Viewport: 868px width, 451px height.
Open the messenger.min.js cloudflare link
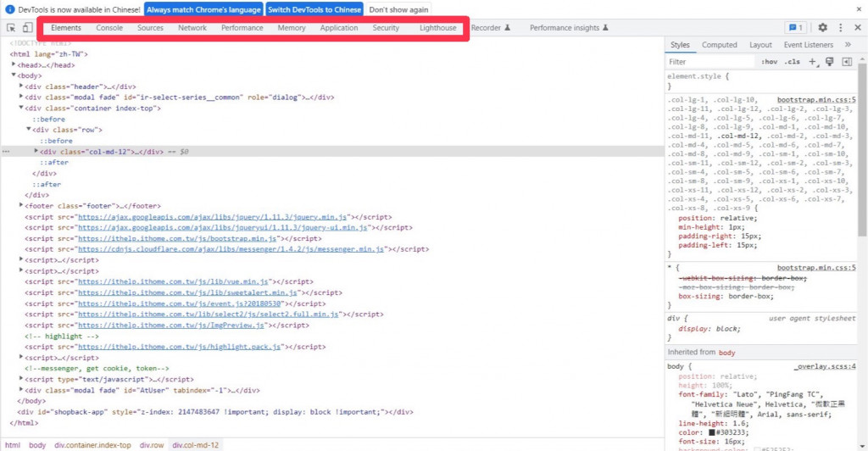[x=231, y=249]
